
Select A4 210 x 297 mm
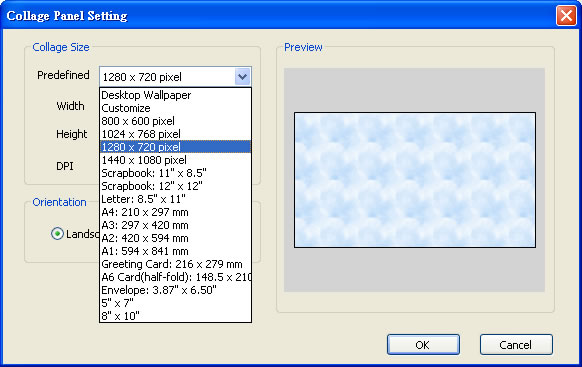pos(175,212)
